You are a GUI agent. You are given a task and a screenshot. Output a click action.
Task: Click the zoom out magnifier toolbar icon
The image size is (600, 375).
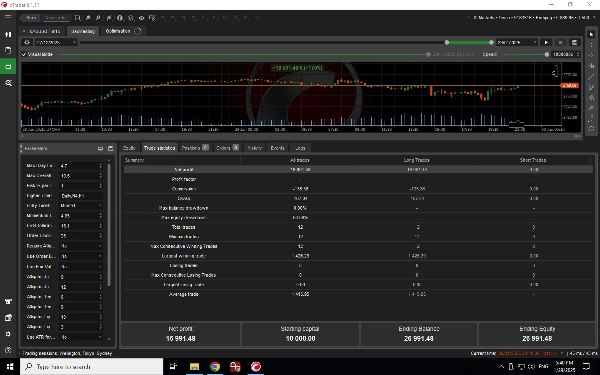[x=98, y=18]
